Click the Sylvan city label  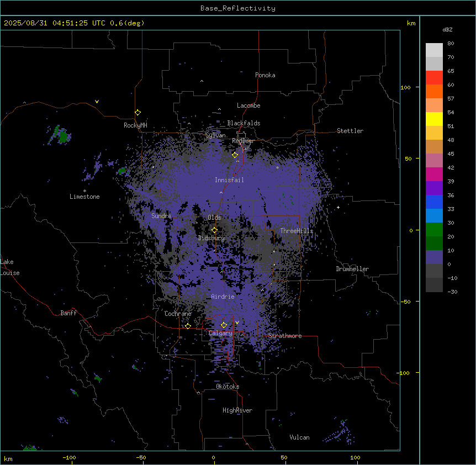tap(215, 135)
